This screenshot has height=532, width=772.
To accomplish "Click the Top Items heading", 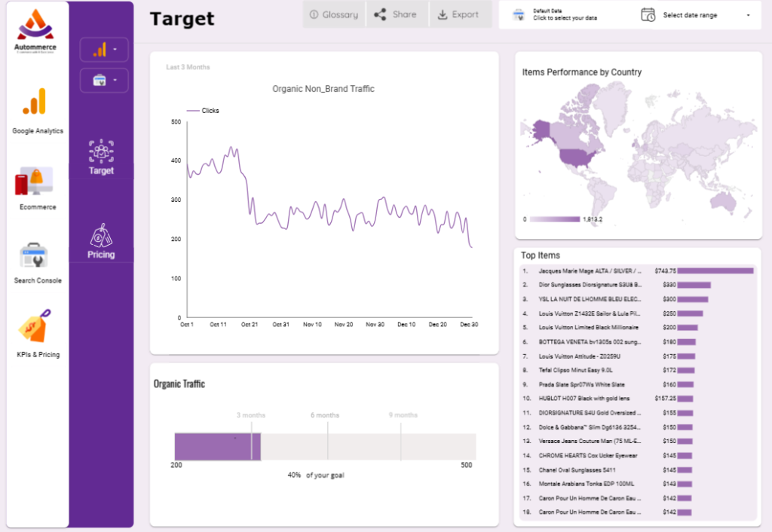I will click(x=541, y=255).
